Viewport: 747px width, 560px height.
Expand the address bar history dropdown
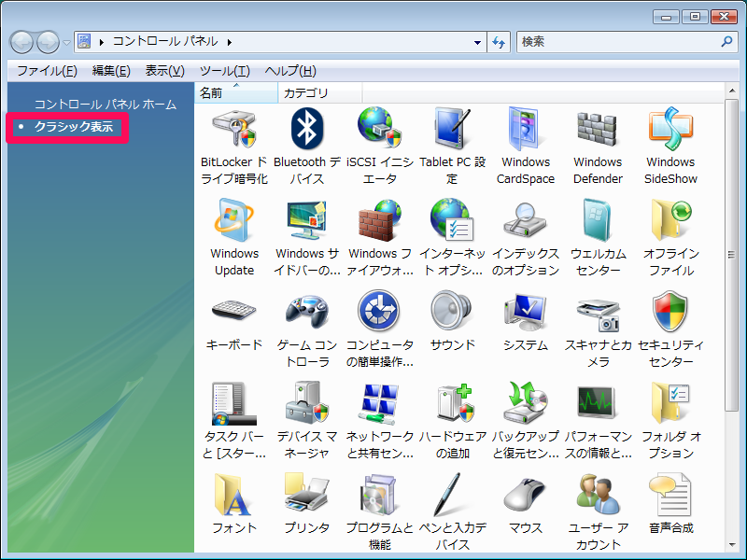tap(477, 42)
